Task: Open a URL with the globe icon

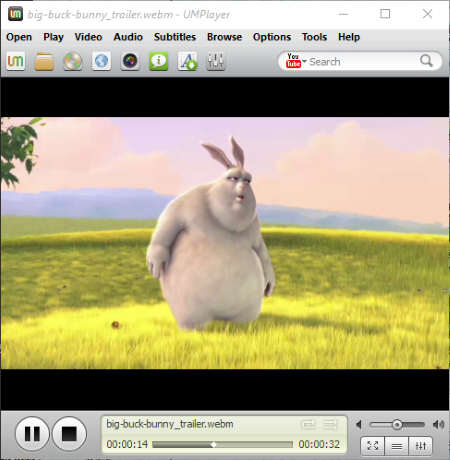Action: (x=101, y=61)
